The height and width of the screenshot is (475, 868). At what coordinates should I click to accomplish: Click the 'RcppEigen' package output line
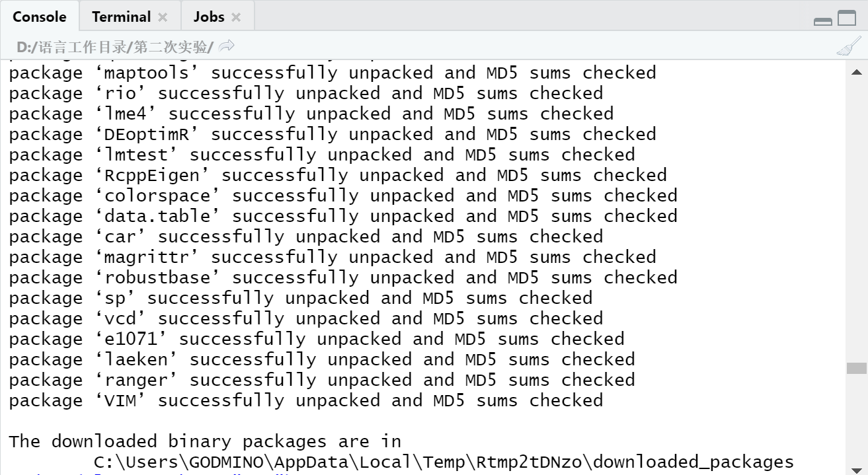338,175
